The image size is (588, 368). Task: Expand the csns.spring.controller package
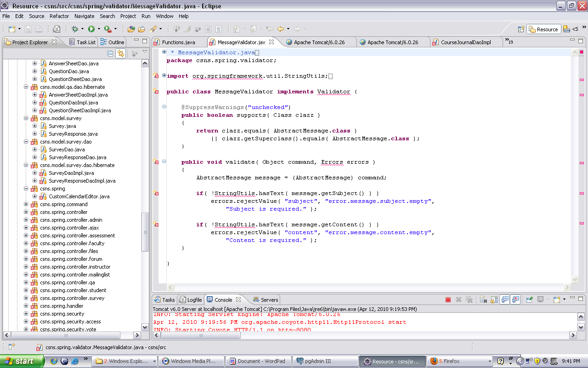point(26,212)
